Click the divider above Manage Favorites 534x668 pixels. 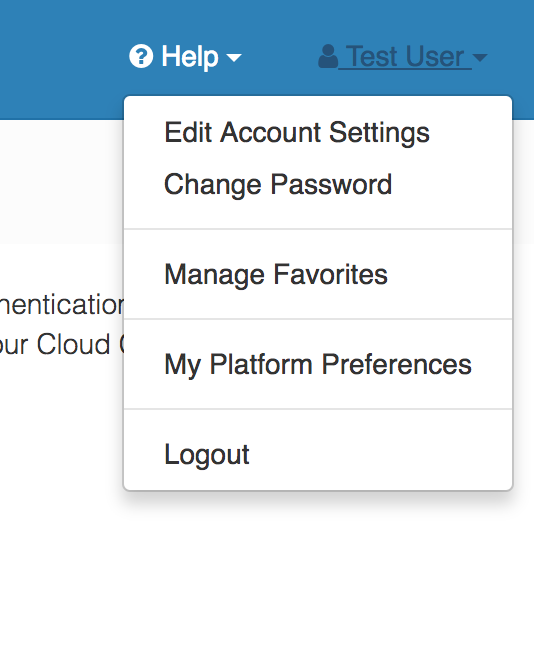[318, 229]
